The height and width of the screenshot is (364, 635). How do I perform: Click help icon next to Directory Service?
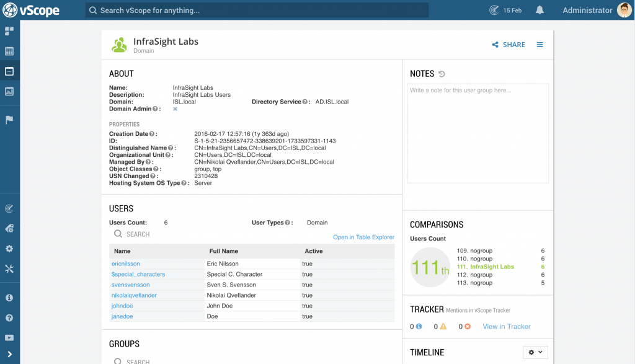coord(305,102)
